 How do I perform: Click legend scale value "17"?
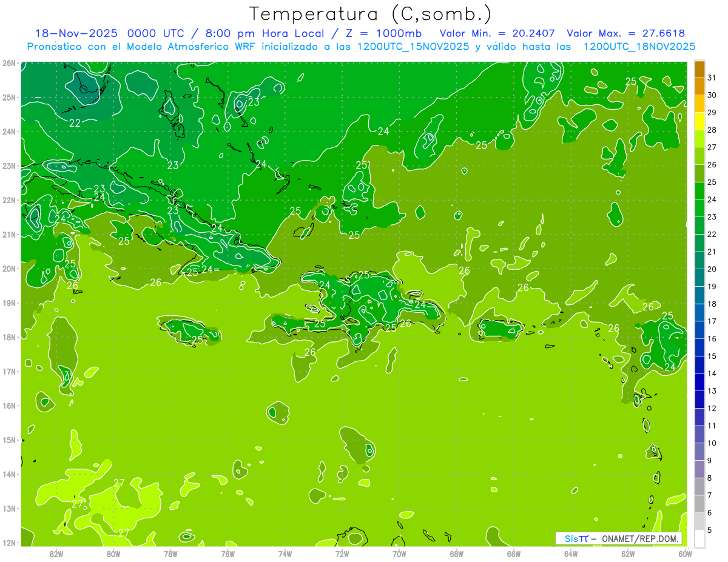tap(712, 321)
